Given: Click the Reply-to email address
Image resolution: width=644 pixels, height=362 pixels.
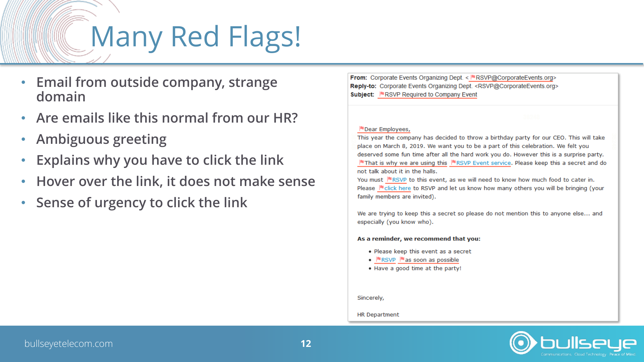Looking at the screenshot, I should pos(516,86).
